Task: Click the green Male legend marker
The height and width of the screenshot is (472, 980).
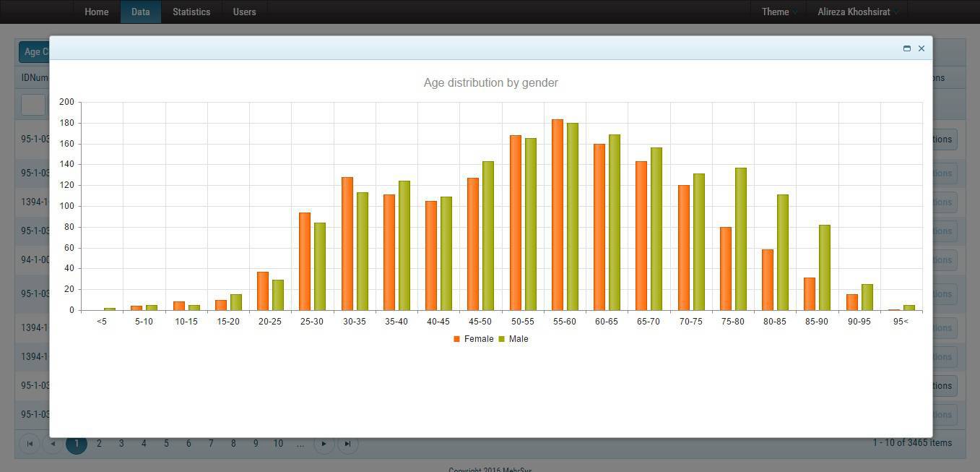Action: click(502, 339)
